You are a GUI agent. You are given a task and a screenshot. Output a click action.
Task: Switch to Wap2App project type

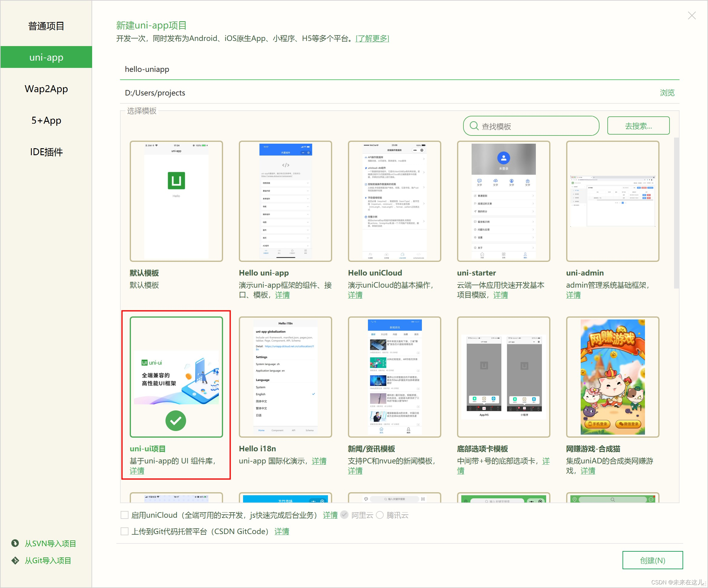coord(46,89)
